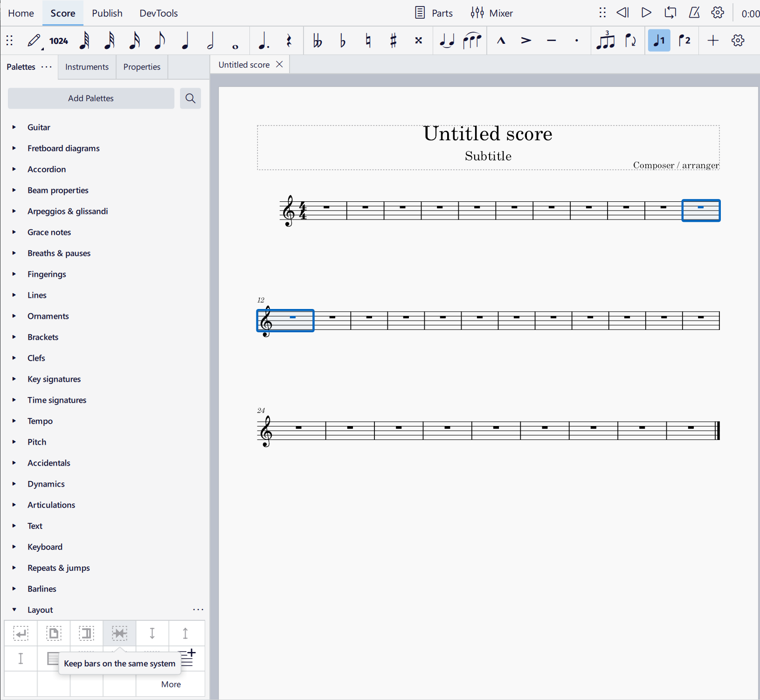Open the Properties tab
The height and width of the screenshot is (700, 760).
pos(141,67)
